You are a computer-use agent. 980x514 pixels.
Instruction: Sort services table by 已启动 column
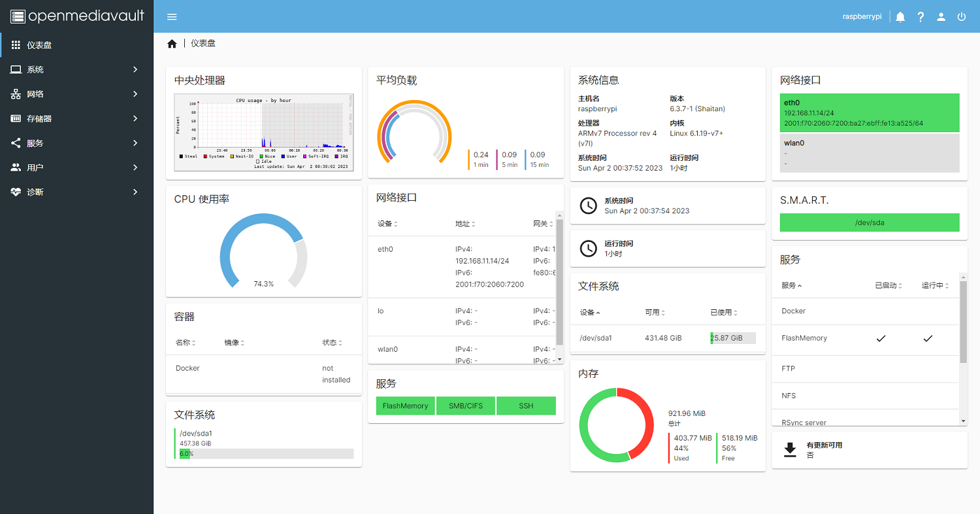click(x=889, y=286)
